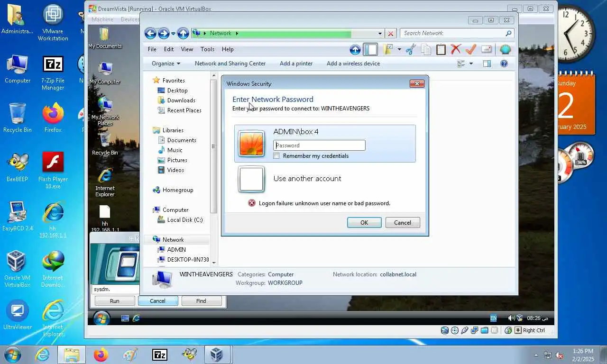The width and height of the screenshot is (607, 364).
Task: Select Desktop under Favorites
Action: [x=177, y=91]
